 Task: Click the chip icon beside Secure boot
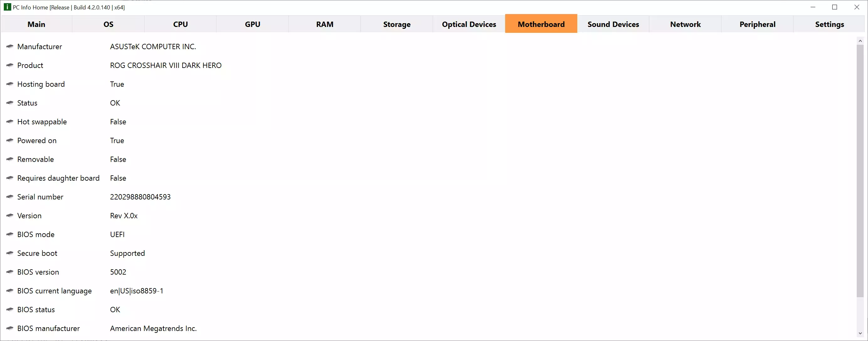10,253
